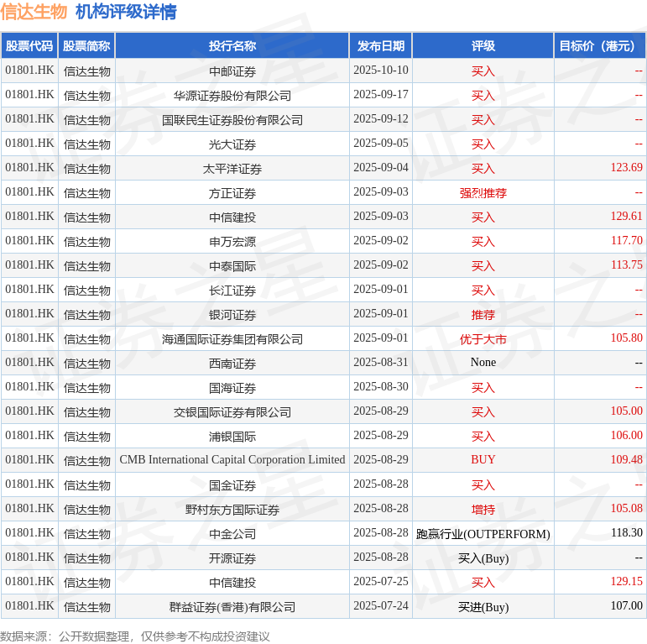Select the 长江证券 cell
647x644 pixels.
pyautogui.click(x=232, y=291)
